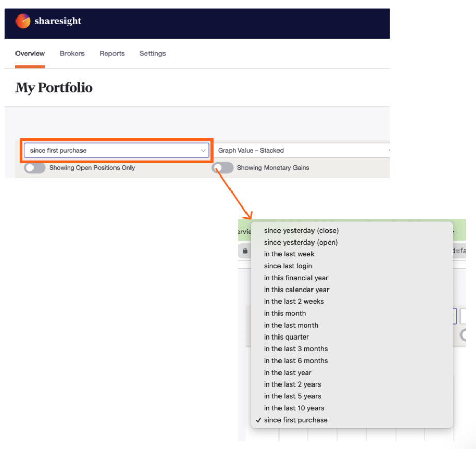
Task: Pick 'in this calendar year'
Action: tap(352, 290)
